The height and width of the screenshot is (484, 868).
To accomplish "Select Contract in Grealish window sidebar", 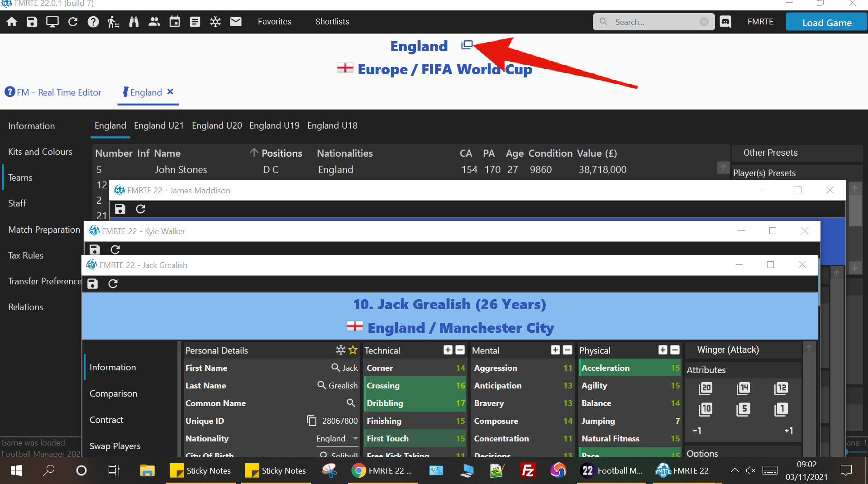I will pyautogui.click(x=106, y=420).
